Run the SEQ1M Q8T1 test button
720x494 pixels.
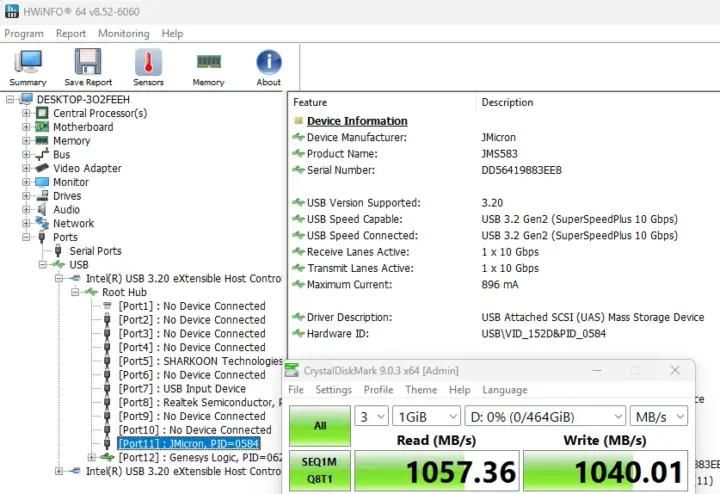point(320,471)
